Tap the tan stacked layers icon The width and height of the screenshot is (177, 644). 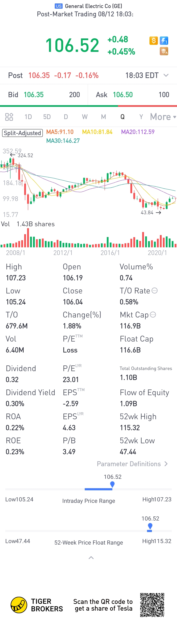pyautogui.click(x=164, y=51)
